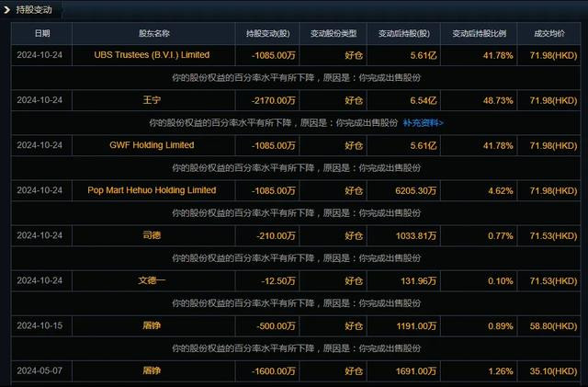The height and width of the screenshot is (387, 588).
Task: Expand the 持股变动 section chevron
Action: coord(6,10)
